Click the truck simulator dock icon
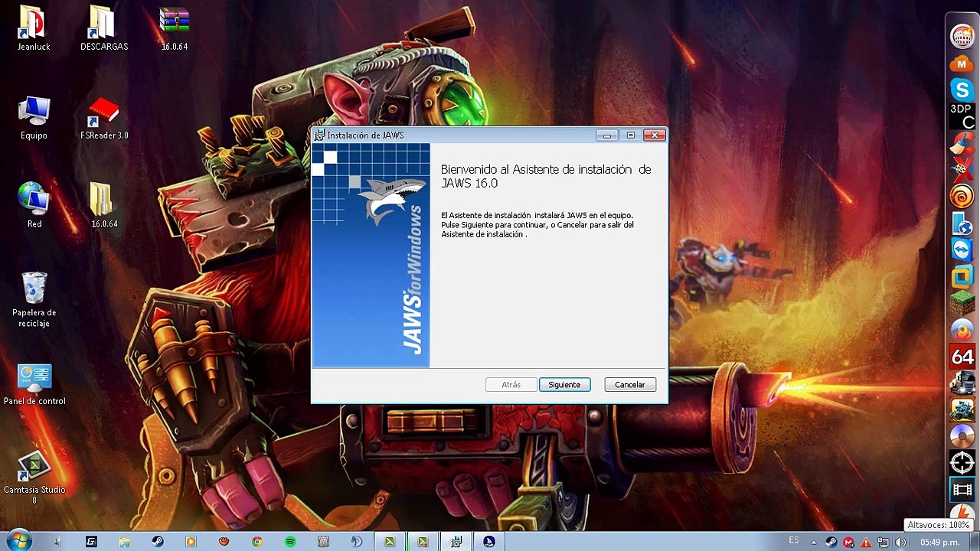 pos(962,383)
